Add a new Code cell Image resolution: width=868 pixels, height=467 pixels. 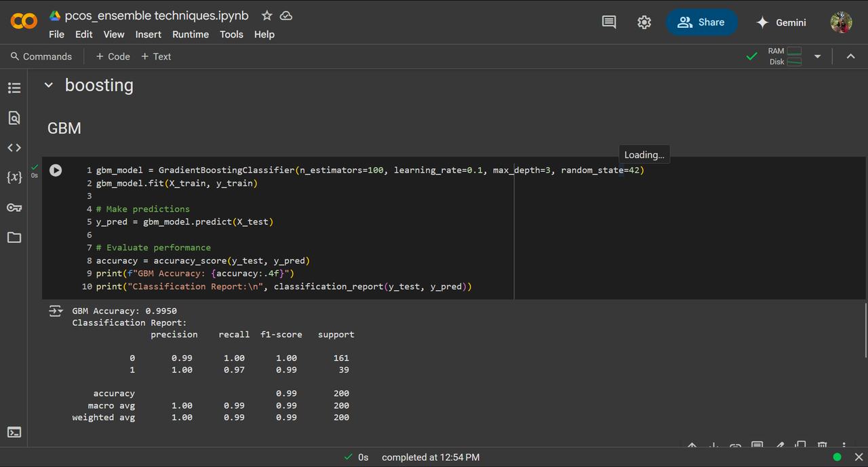(113, 56)
